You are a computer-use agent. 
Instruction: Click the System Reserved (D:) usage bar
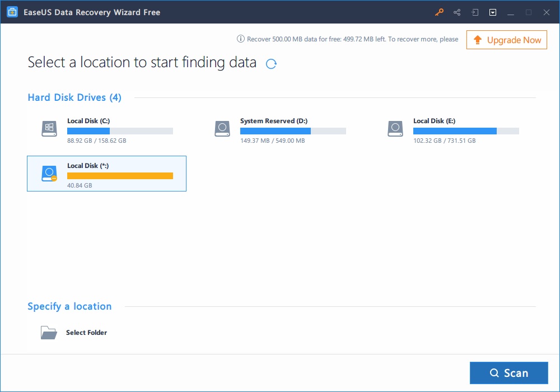(x=293, y=131)
